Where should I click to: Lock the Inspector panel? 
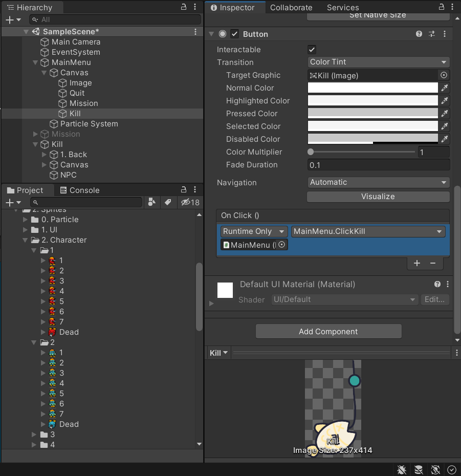(x=441, y=7)
